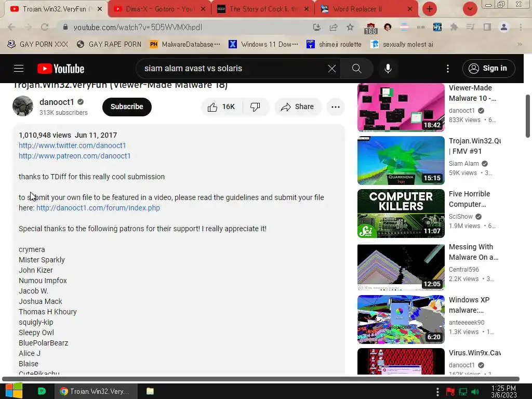
Task: Close the Word Replacer II tab
Action: pos(409,9)
